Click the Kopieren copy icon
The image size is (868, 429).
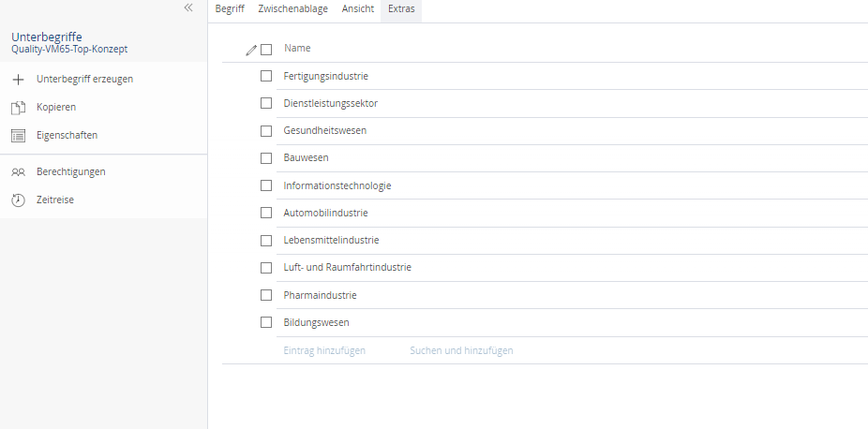coord(18,108)
